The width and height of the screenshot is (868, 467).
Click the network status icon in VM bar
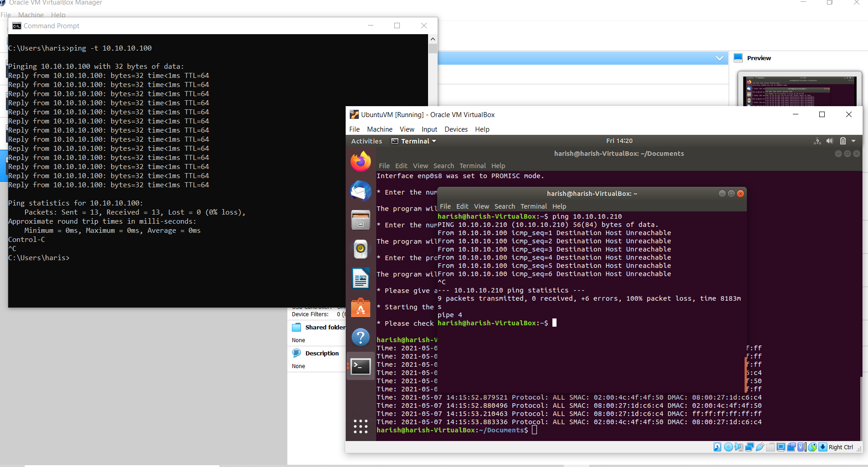pos(750,447)
